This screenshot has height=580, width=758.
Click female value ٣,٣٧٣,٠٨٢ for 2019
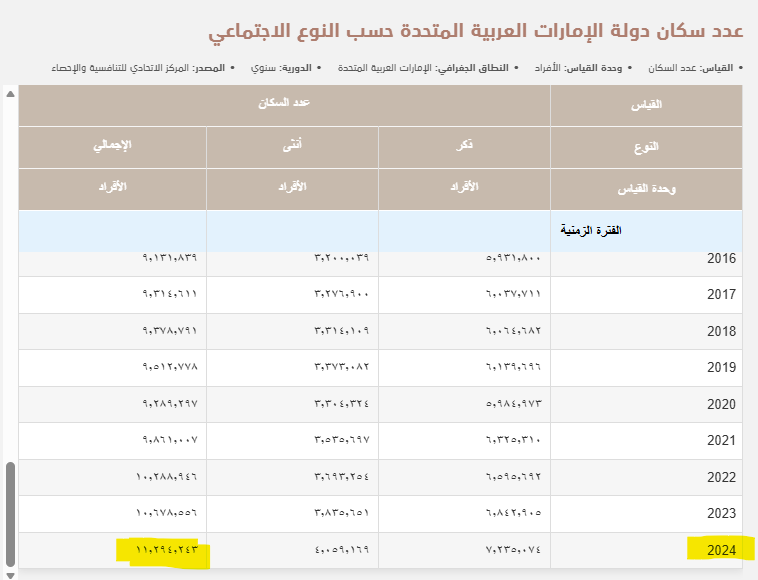pos(342,368)
